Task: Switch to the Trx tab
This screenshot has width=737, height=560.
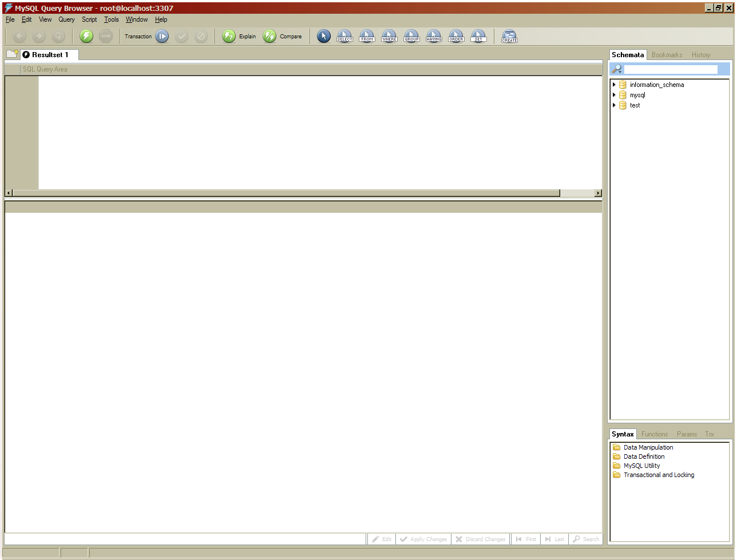Action: 710,434
